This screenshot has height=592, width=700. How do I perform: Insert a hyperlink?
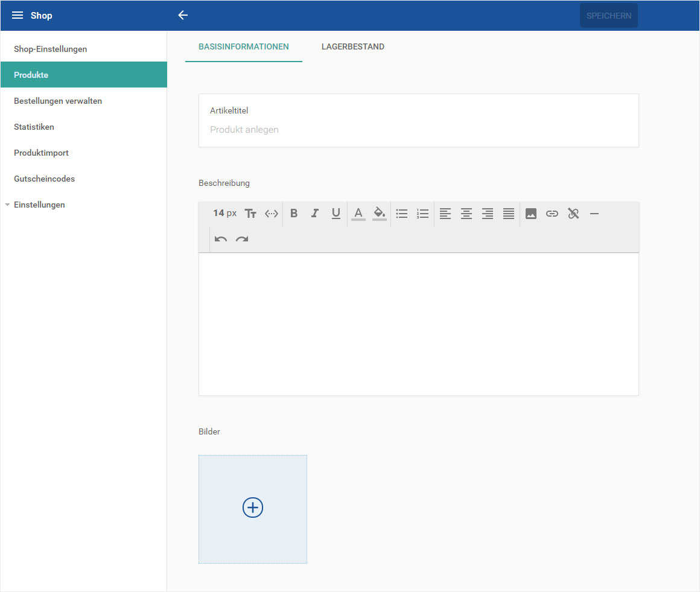[552, 214]
